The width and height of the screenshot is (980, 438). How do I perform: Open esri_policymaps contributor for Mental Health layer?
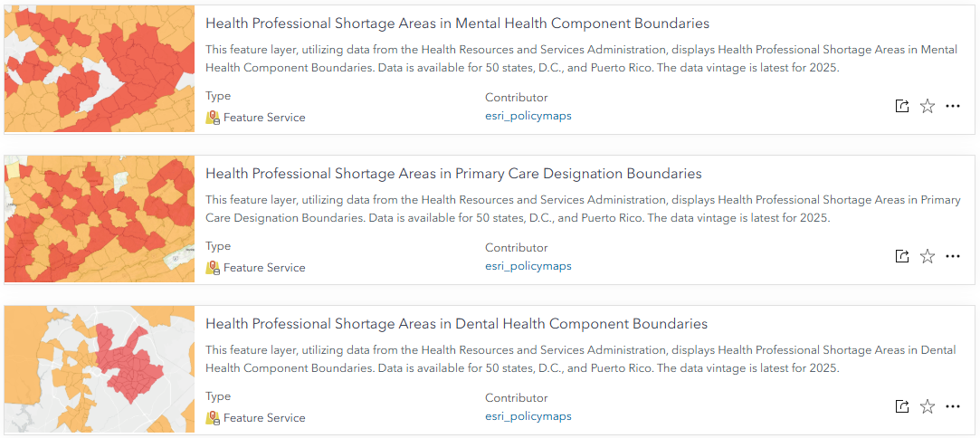(x=528, y=116)
